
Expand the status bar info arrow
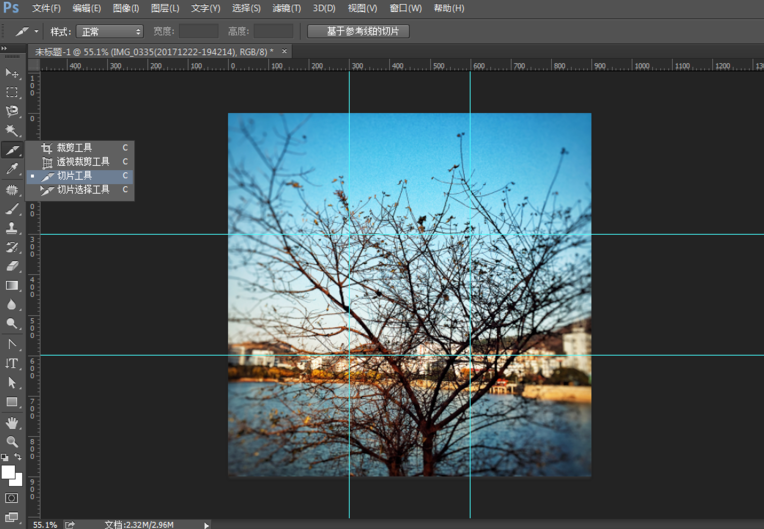(207, 524)
